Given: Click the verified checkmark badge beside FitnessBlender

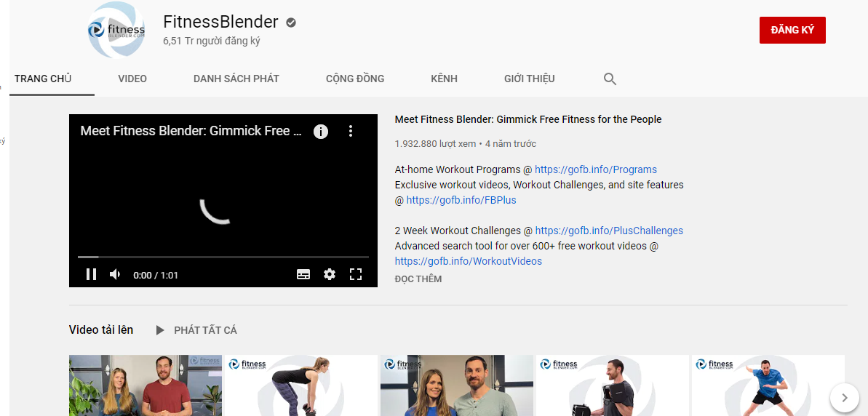Looking at the screenshot, I should point(291,23).
